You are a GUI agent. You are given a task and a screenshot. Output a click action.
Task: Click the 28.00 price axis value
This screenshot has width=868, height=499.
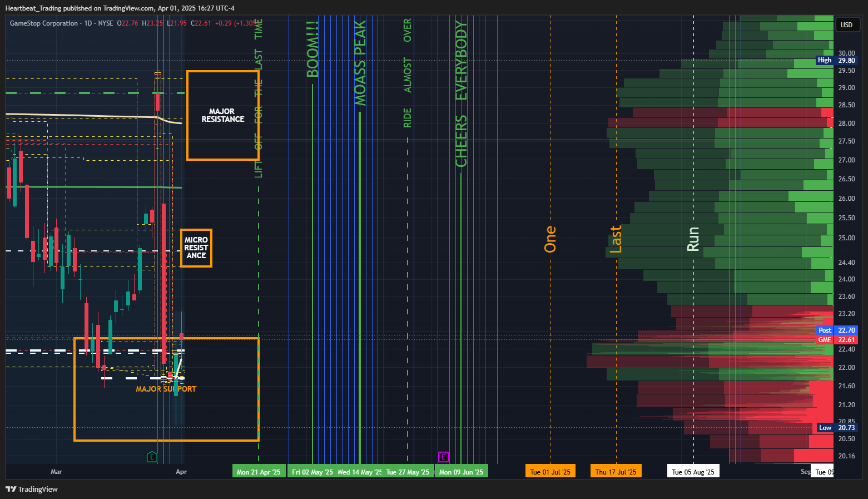846,123
